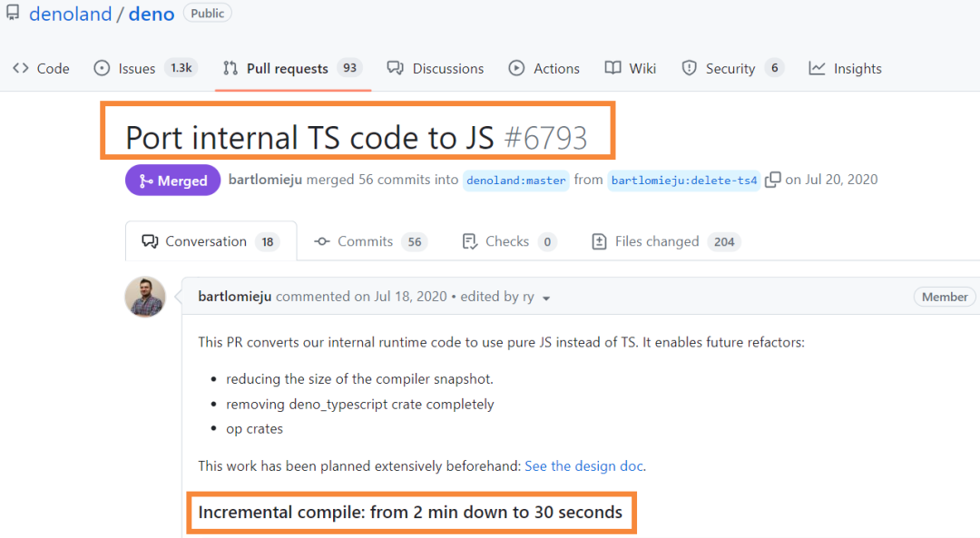This screenshot has width=980, height=538.
Task: Switch to the Checks tab
Action: (506, 241)
